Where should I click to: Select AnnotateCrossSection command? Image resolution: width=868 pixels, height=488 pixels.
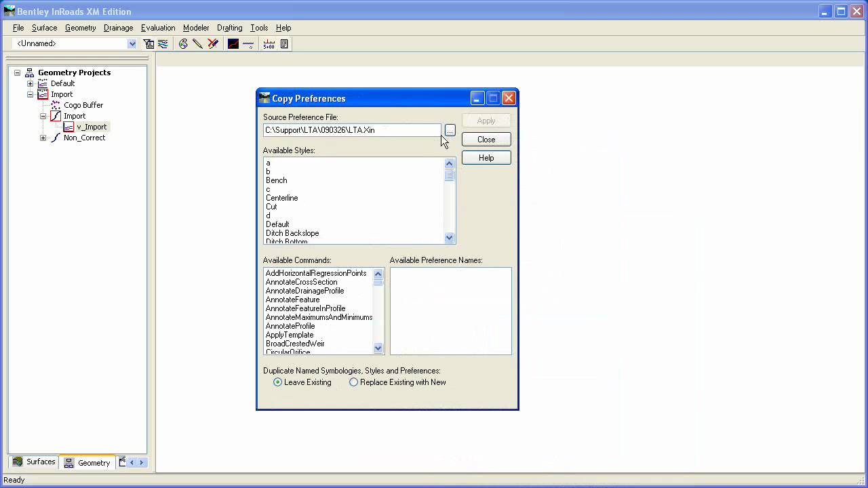tap(302, 282)
